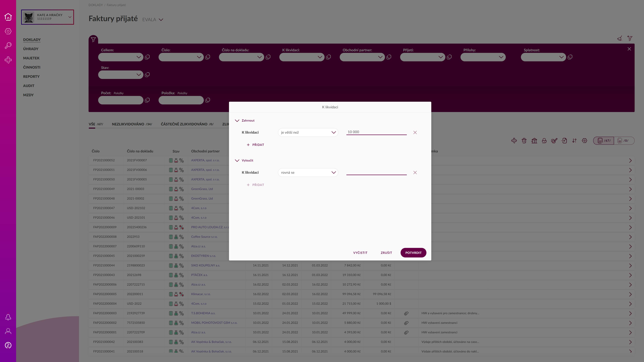The width and height of the screenshot is (644, 362).
Task: Select the ČÁSTEČNĚ ZLIKVIDOVÁNO /0/ tab
Action: (x=187, y=124)
